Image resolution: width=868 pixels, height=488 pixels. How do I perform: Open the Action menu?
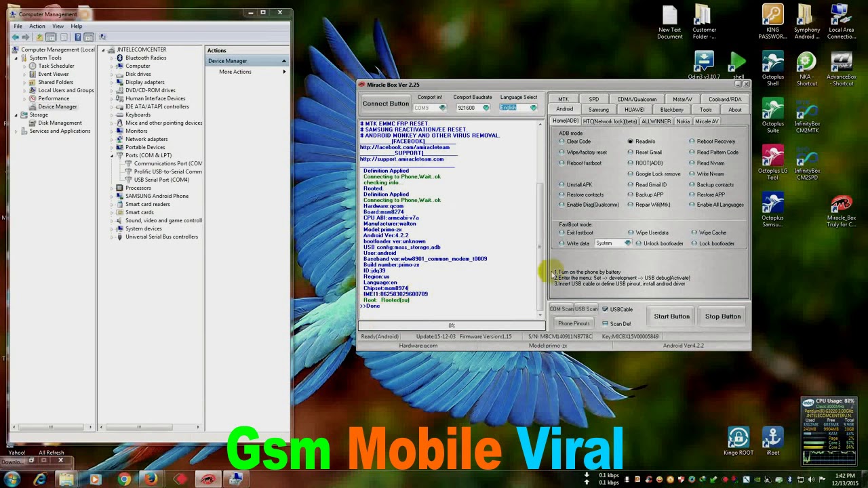coord(37,26)
